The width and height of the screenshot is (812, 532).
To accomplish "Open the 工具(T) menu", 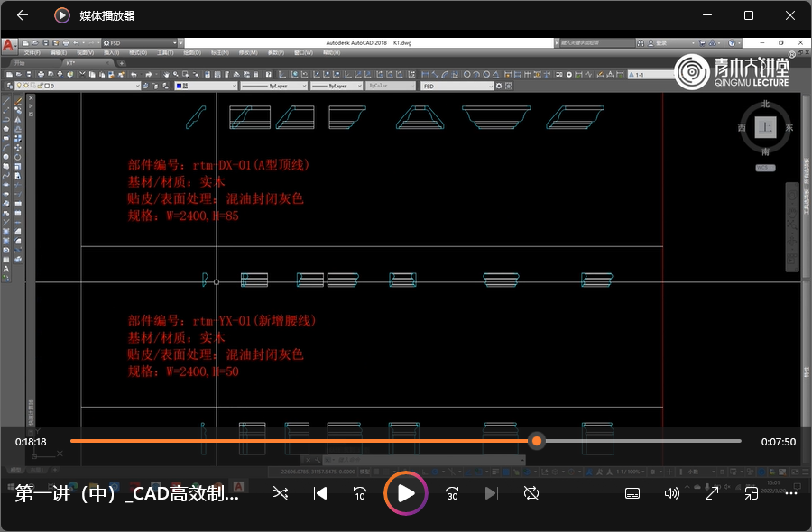I will (x=165, y=53).
